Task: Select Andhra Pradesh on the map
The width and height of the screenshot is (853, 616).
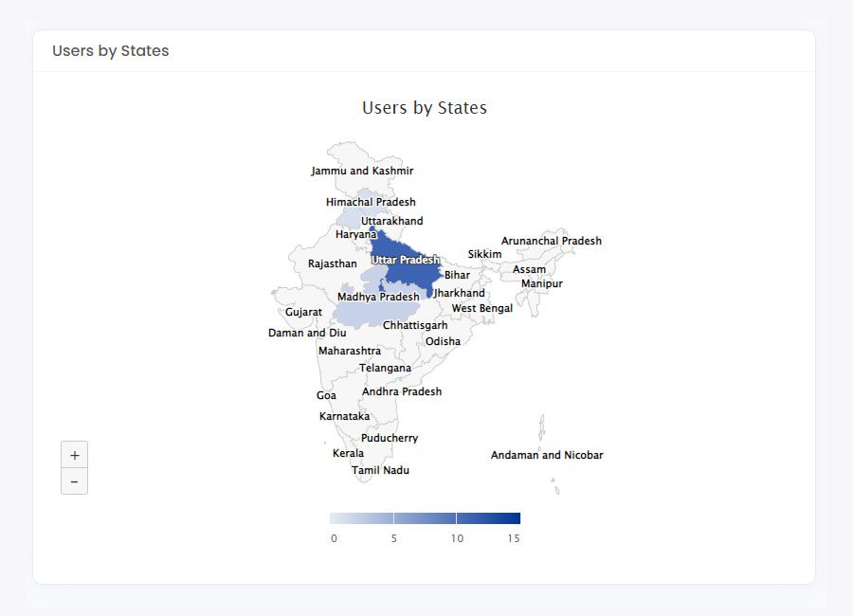Action: pyautogui.click(x=402, y=391)
